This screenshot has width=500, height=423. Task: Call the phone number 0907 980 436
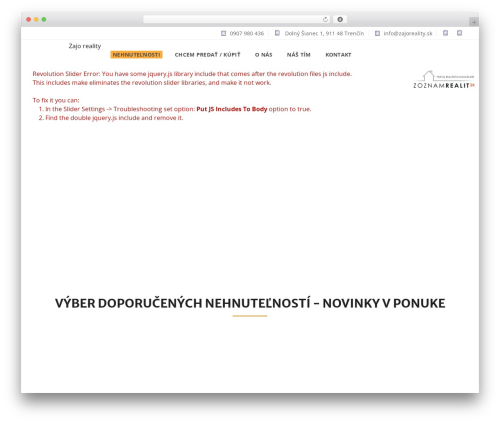point(247,33)
